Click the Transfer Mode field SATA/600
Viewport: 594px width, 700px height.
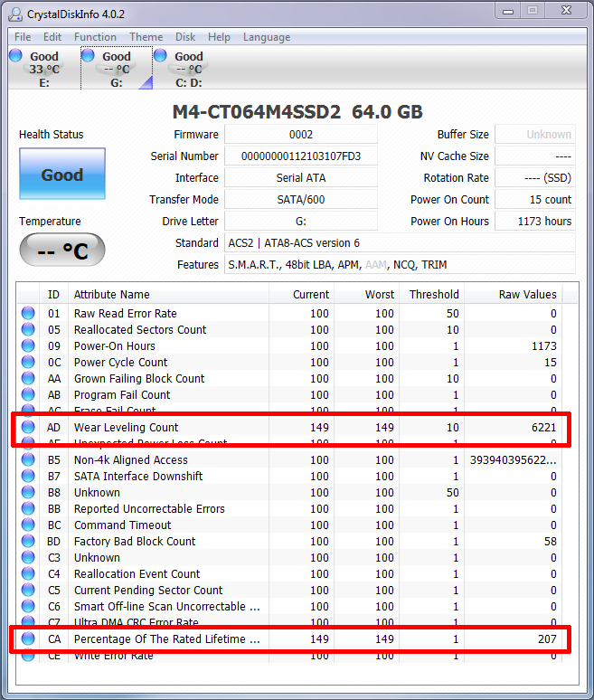(301, 200)
